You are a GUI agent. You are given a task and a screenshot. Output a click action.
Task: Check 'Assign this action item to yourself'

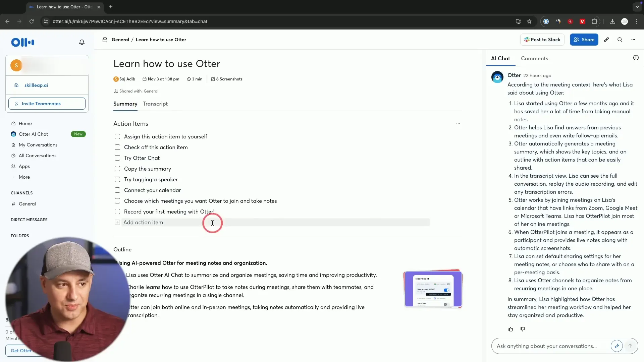click(x=117, y=136)
